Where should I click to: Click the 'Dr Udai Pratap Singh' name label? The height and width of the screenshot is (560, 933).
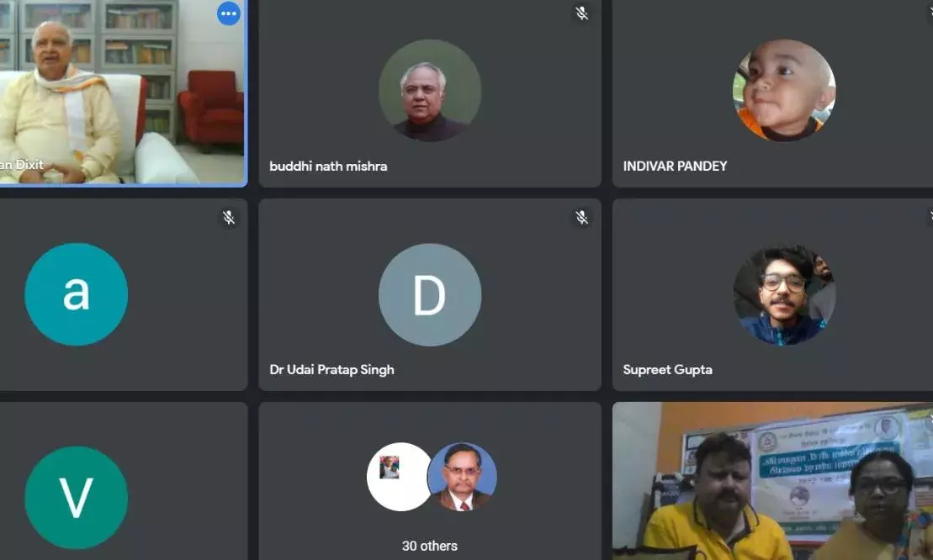pyautogui.click(x=331, y=370)
